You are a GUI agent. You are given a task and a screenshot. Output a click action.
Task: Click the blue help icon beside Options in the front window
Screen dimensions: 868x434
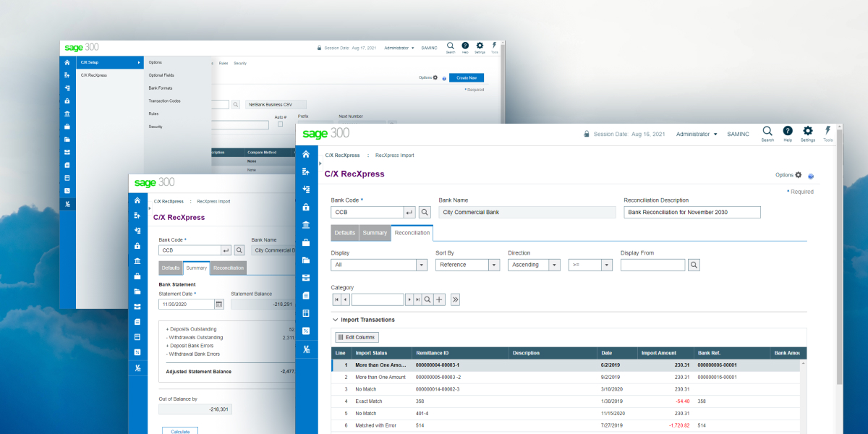coord(811,176)
